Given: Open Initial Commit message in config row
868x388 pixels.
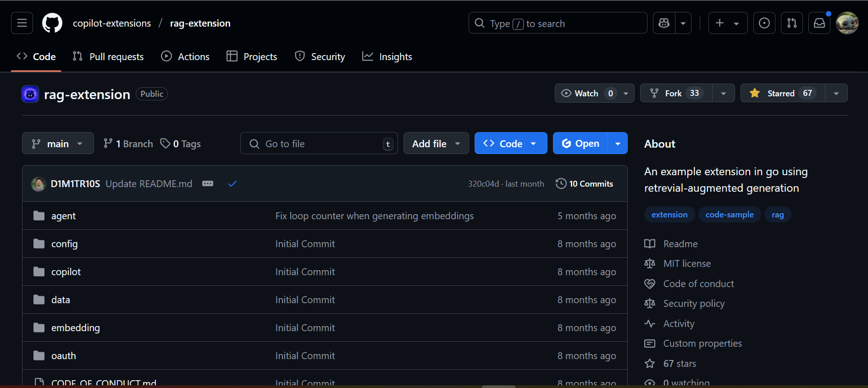Looking at the screenshot, I should click(x=305, y=244).
